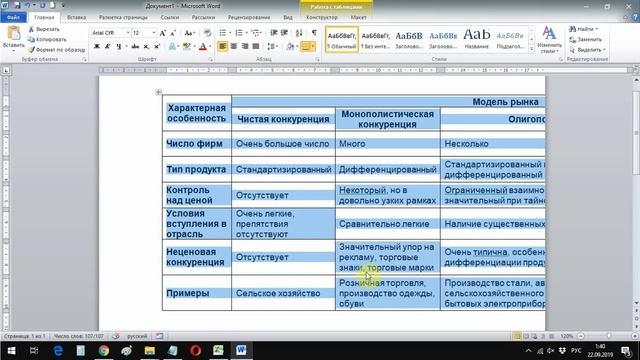Open the Windows Start menu

pos(11,351)
